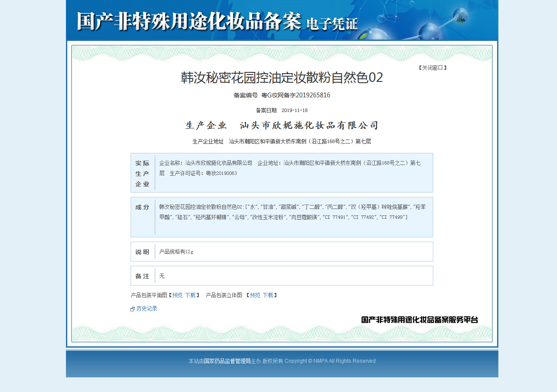Download the 产品包装平面图 image

click(x=190, y=296)
